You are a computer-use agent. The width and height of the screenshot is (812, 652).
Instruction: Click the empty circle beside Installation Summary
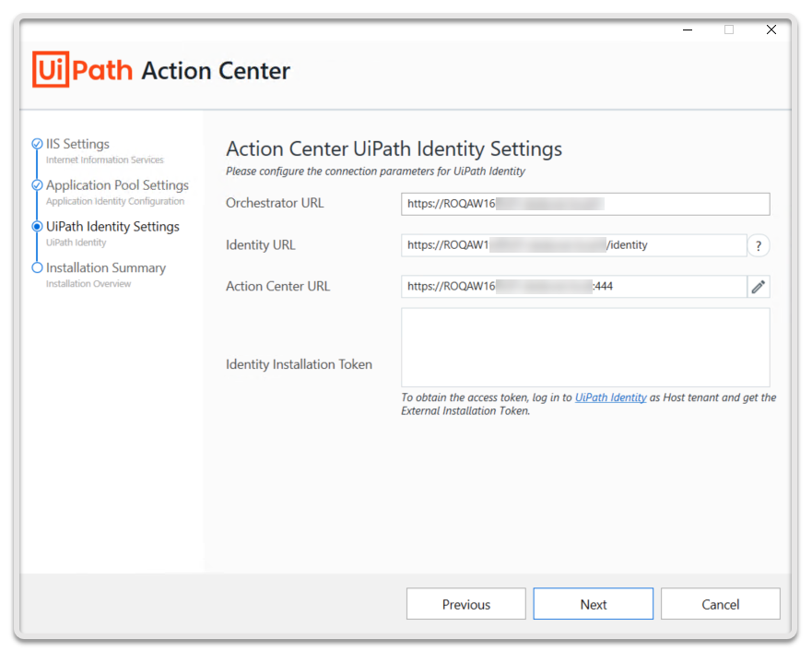point(37,268)
